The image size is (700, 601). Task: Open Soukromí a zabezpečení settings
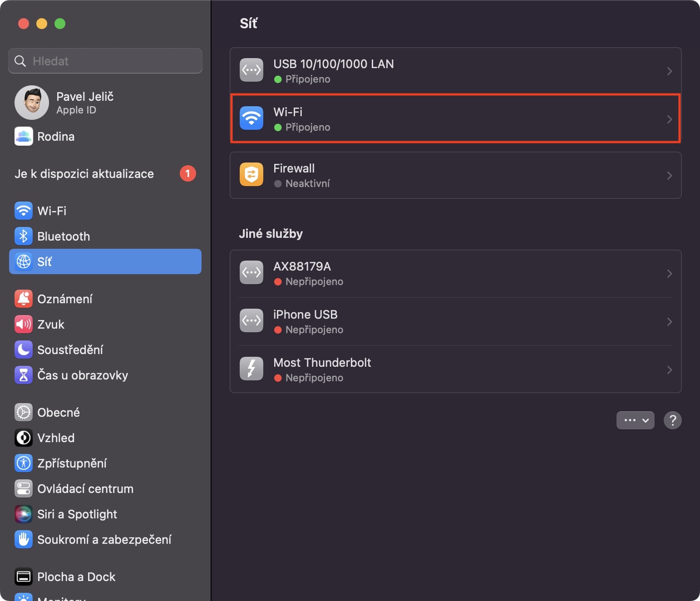coord(104,539)
